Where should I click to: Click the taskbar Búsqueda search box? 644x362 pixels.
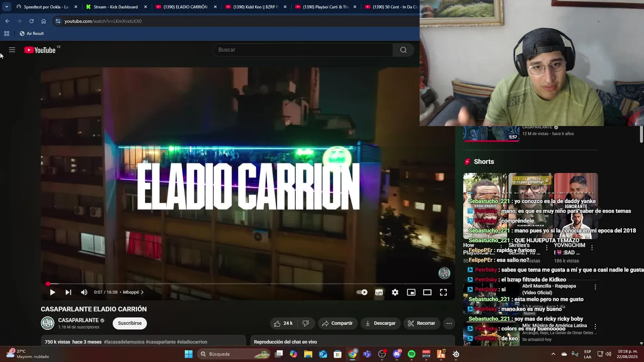(x=234, y=354)
